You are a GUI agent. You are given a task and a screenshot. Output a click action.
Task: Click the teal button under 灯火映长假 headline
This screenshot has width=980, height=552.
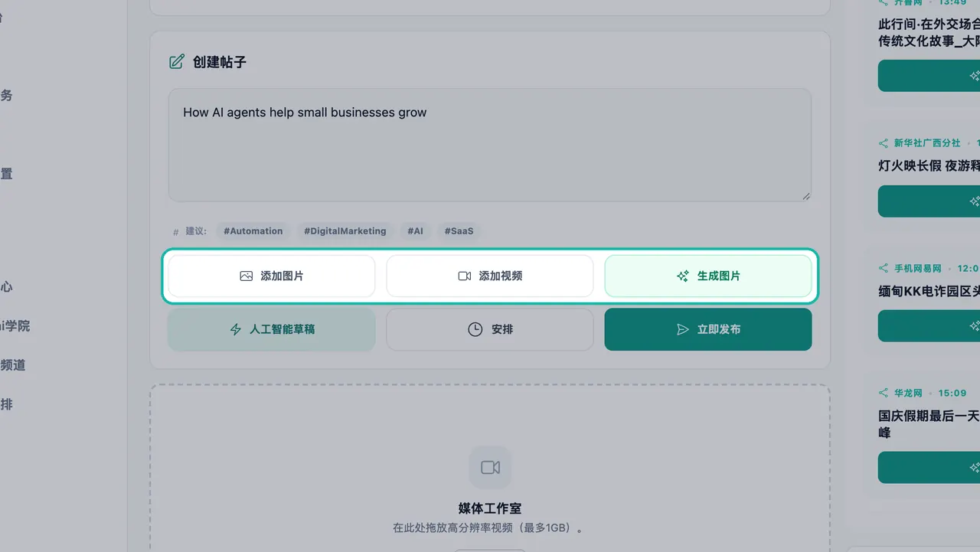coord(929,201)
